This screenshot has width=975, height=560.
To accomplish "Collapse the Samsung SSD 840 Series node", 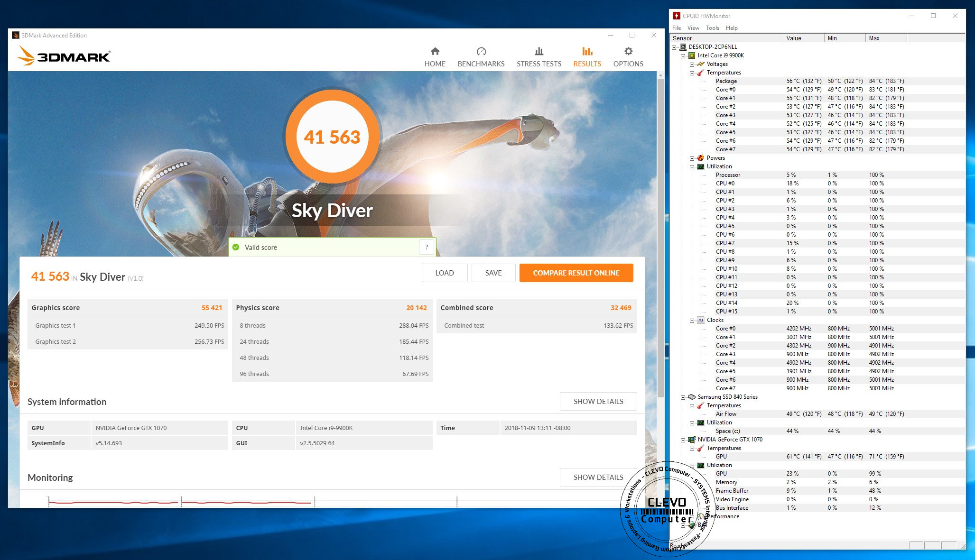I will pos(683,397).
